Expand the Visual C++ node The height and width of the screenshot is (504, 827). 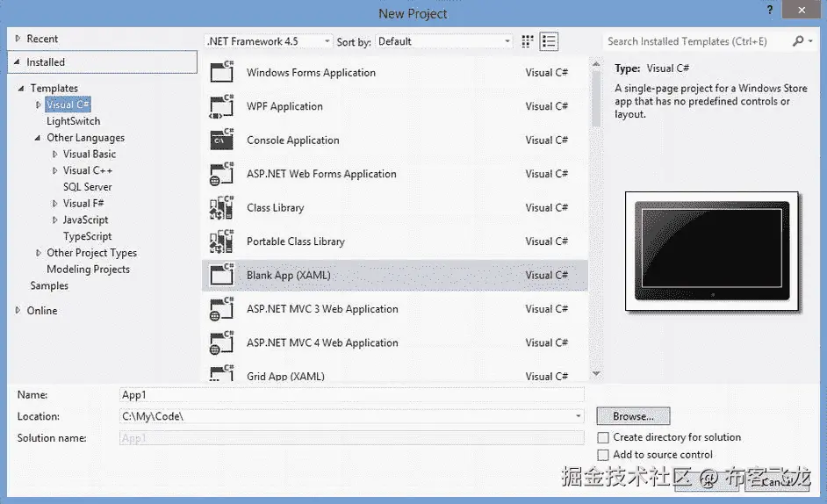pyautogui.click(x=54, y=170)
